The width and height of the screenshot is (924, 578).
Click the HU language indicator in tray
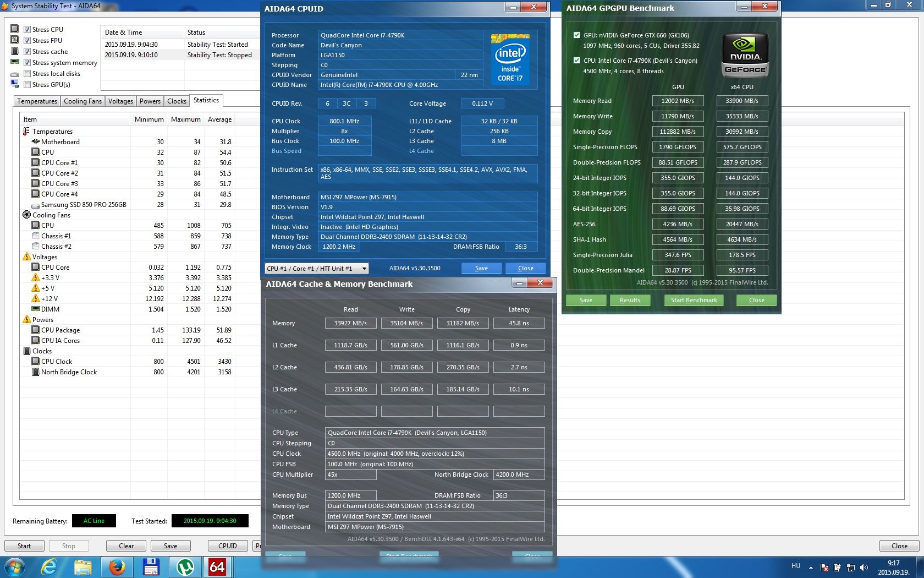click(796, 566)
